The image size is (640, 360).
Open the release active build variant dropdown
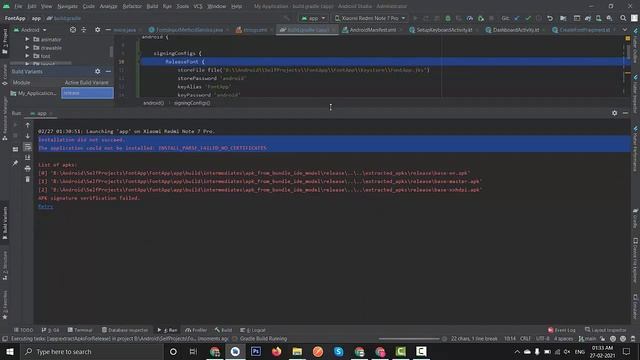point(87,93)
